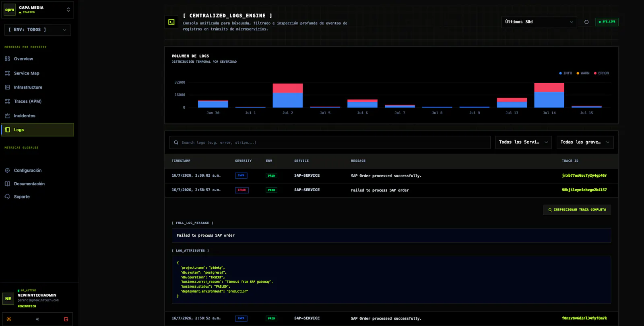
Task: Click PROD badge on the 2:58:57 row
Action: (271, 190)
